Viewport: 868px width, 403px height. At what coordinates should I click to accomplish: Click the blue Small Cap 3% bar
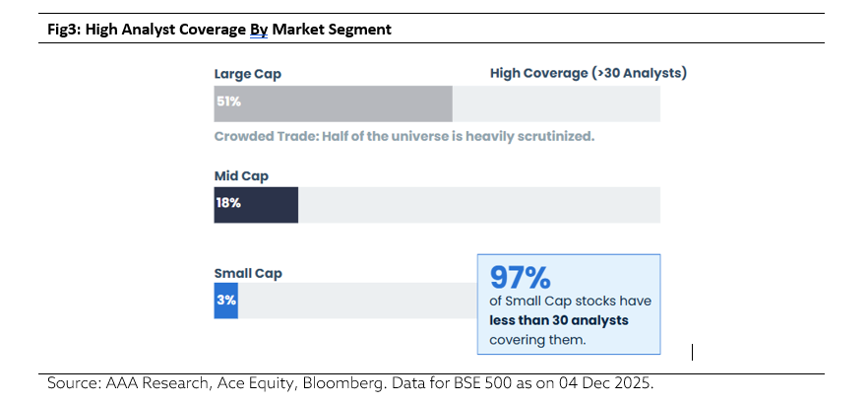[x=225, y=301]
